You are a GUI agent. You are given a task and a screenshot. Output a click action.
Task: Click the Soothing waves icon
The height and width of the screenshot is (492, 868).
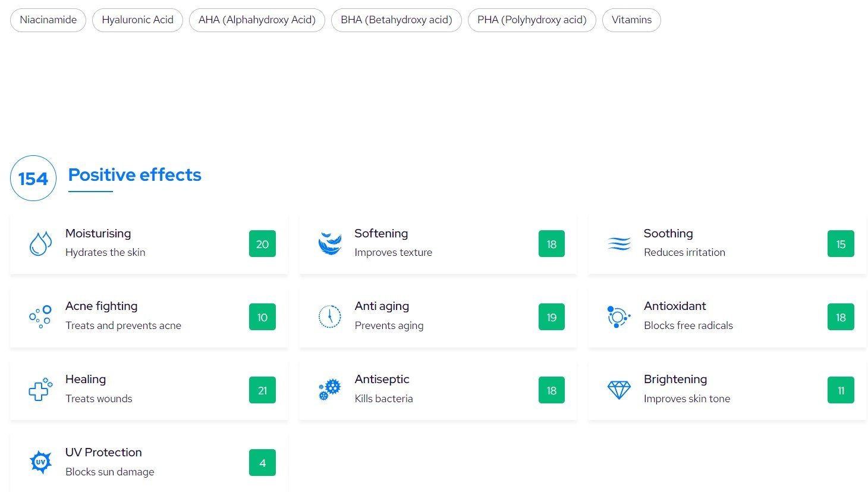[x=619, y=244]
